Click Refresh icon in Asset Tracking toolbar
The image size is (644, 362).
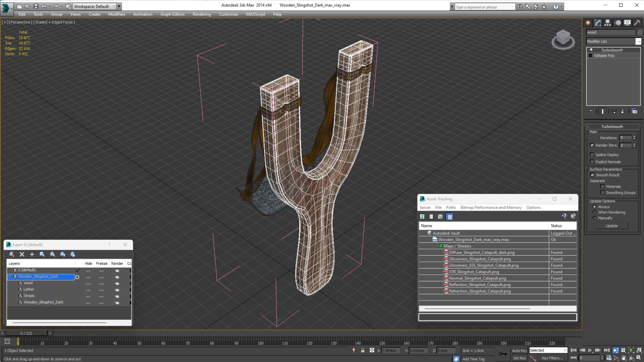click(x=422, y=217)
